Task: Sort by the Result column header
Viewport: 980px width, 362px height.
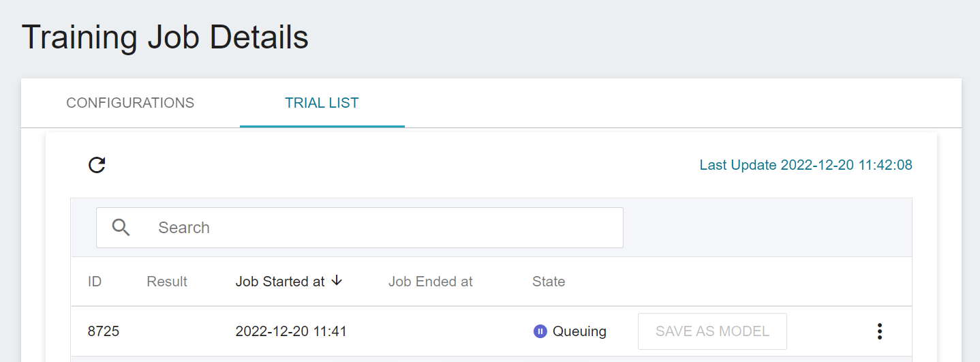Action: [x=167, y=282]
